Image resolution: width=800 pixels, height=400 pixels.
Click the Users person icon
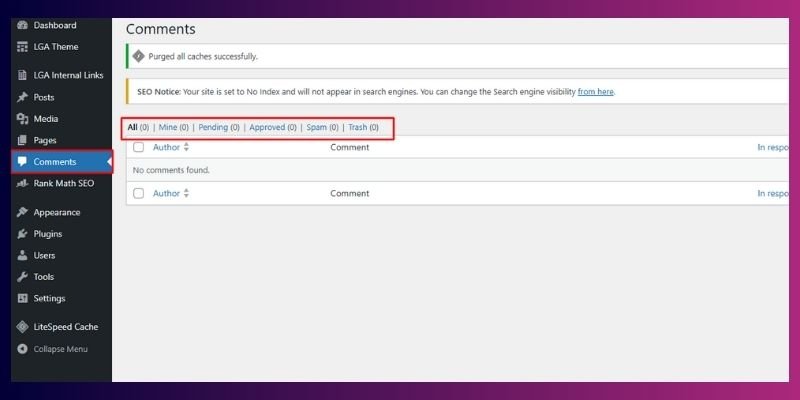click(x=22, y=255)
